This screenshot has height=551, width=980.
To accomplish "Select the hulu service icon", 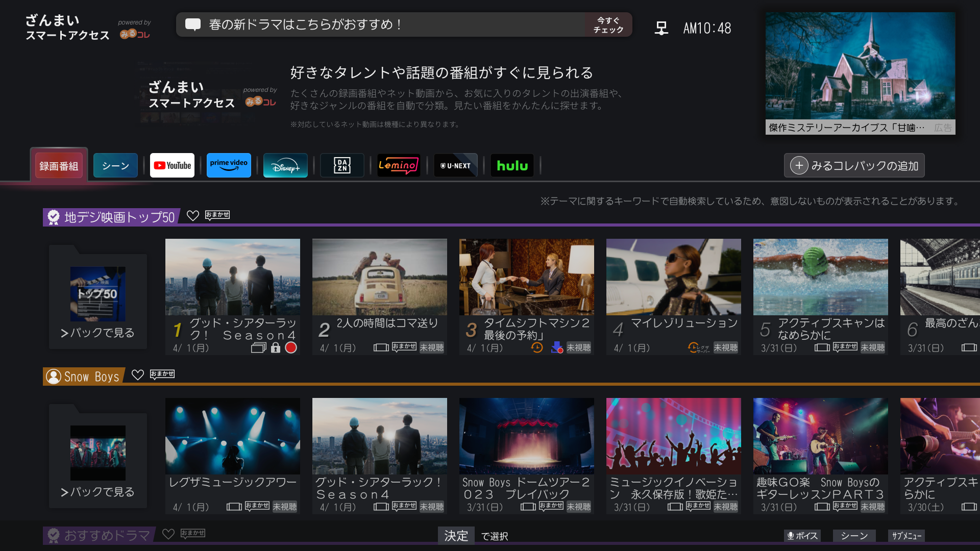I will [512, 165].
